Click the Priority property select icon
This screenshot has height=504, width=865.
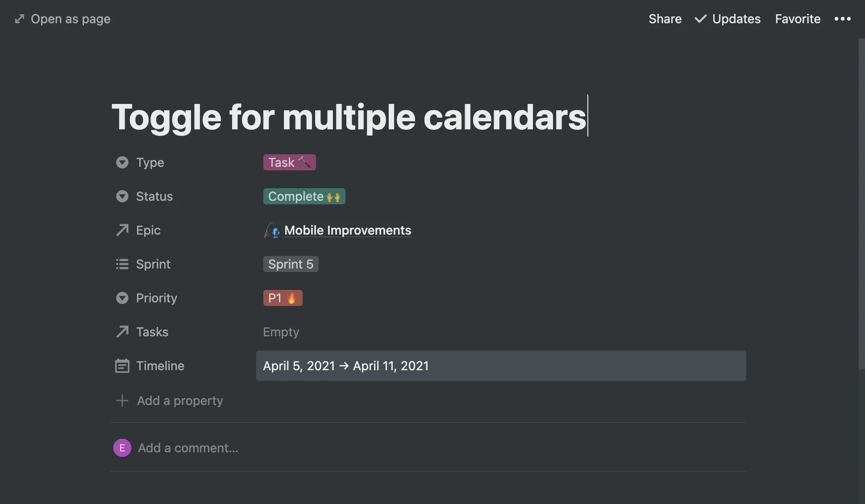122,298
